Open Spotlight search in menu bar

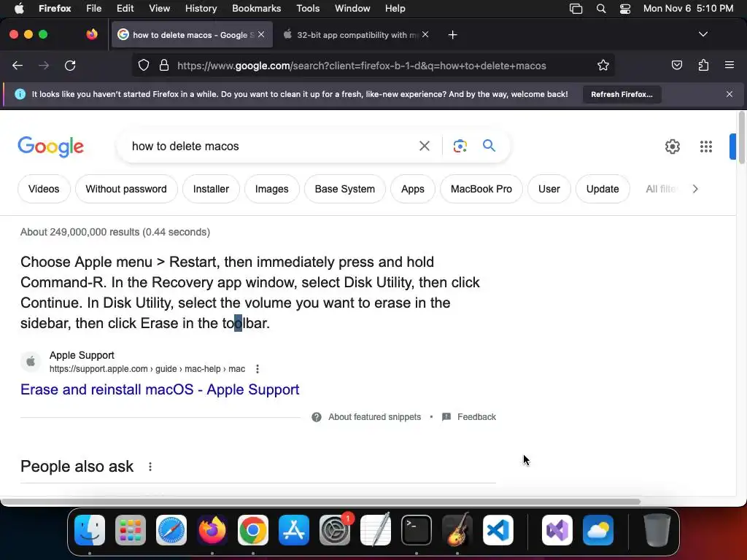click(601, 9)
